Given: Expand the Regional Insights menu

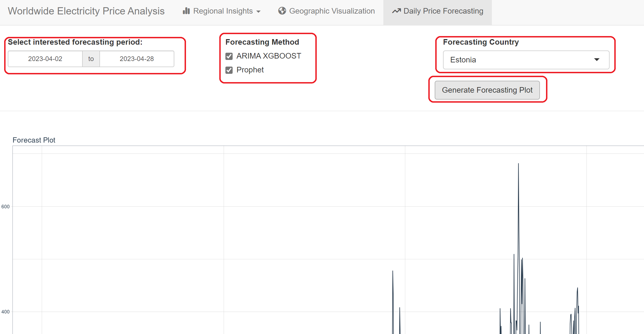Looking at the screenshot, I should [223, 11].
